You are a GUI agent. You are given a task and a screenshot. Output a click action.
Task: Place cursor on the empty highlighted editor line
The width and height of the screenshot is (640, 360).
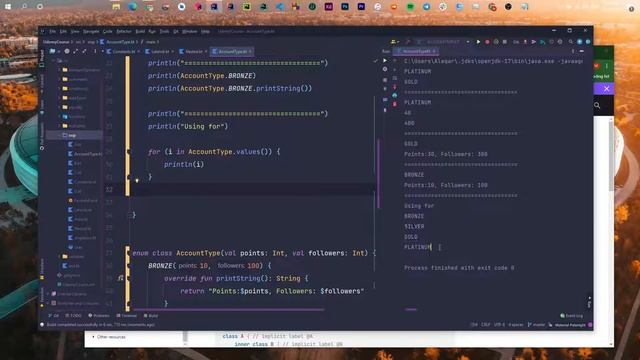click(253, 189)
